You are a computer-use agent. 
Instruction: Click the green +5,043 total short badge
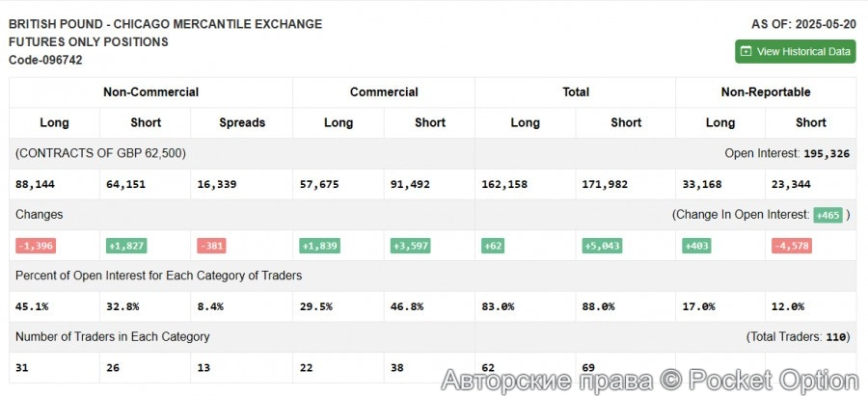pos(603,246)
